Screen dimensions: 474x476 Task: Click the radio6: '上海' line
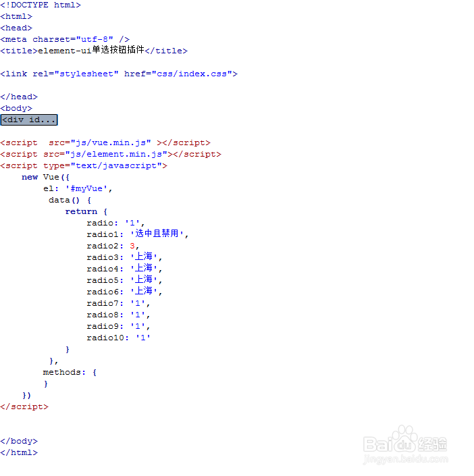point(124,292)
